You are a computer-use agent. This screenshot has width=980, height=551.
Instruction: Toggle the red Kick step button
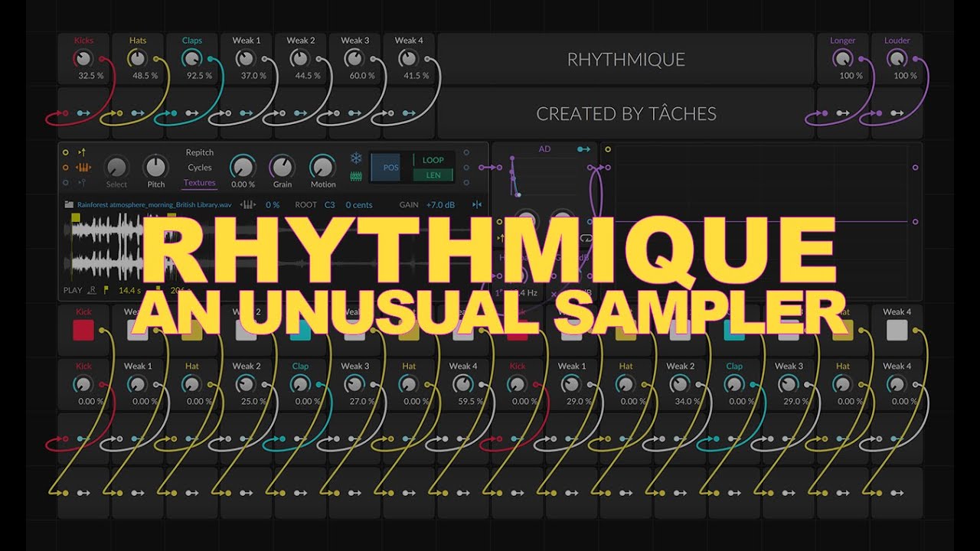[83, 331]
